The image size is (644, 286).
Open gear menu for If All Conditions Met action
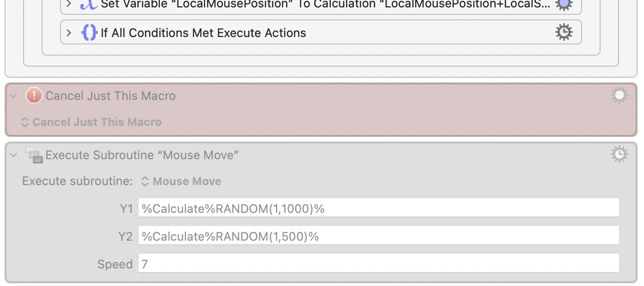tap(563, 32)
